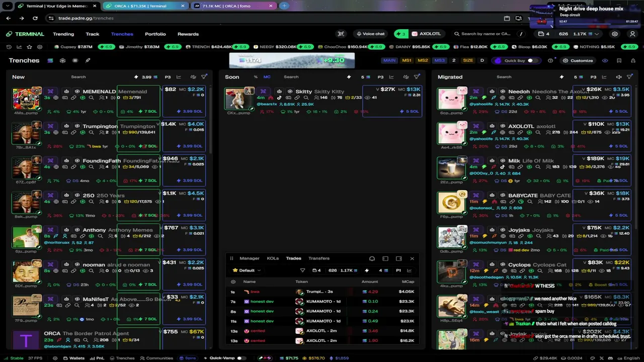
Task: Open the Default wallet group dropdown
Action: [x=247, y=270]
